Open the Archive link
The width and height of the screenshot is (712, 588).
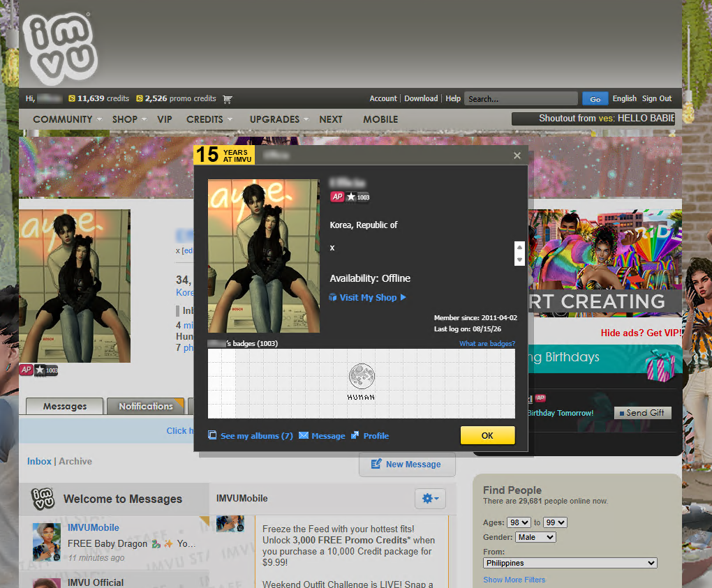[x=75, y=461]
